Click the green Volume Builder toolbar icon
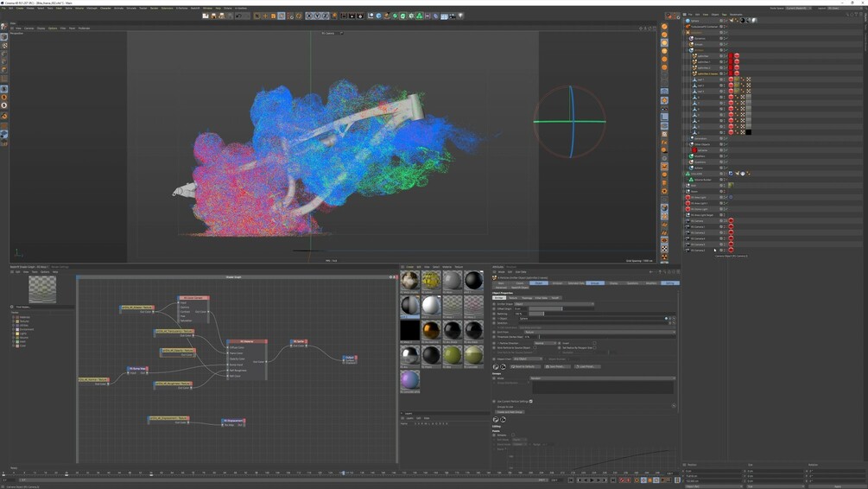Image resolution: width=868 pixels, height=489 pixels. click(x=420, y=16)
